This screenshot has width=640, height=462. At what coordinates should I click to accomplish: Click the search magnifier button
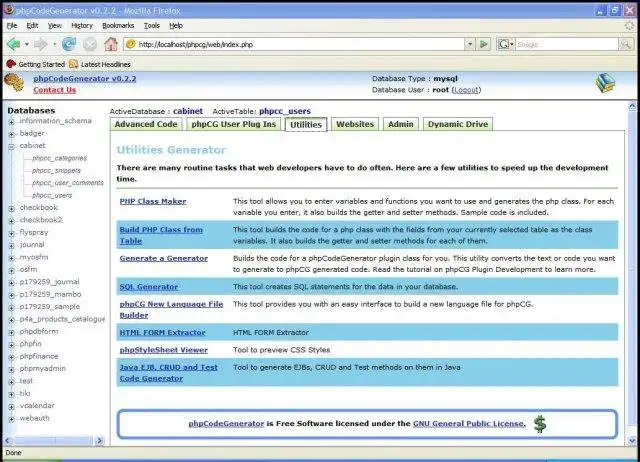pos(625,44)
